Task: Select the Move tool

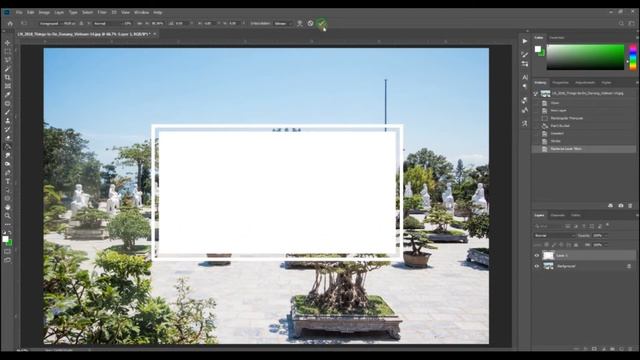Action: [7, 43]
